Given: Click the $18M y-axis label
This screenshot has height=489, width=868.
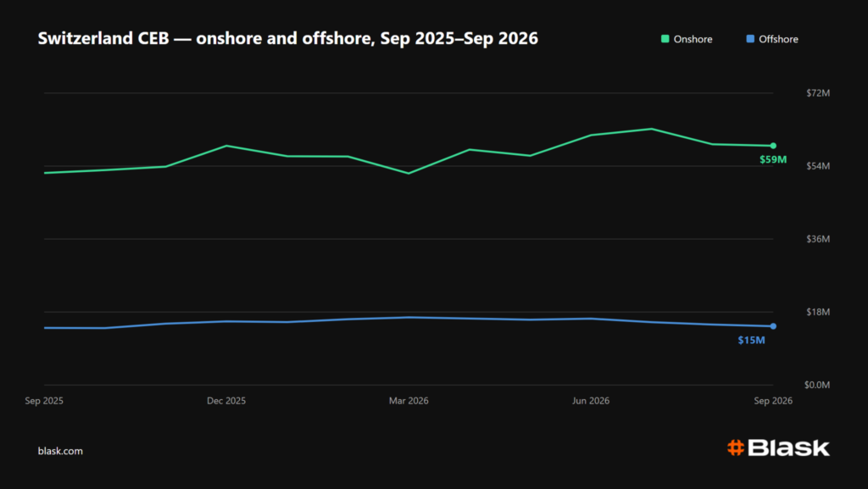Looking at the screenshot, I should pos(818,312).
